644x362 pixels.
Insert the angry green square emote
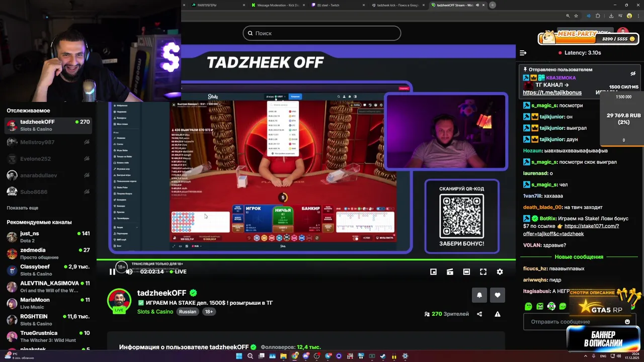click(540, 306)
